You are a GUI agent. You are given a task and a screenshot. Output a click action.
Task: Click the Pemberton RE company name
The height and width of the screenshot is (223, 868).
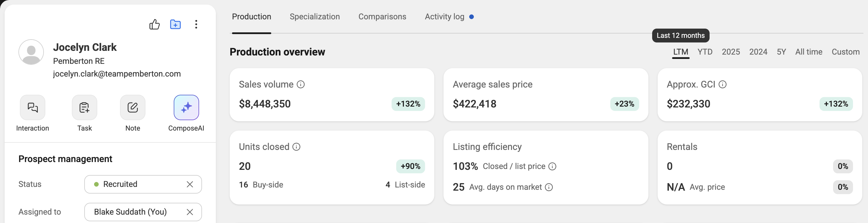pos(79,61)
